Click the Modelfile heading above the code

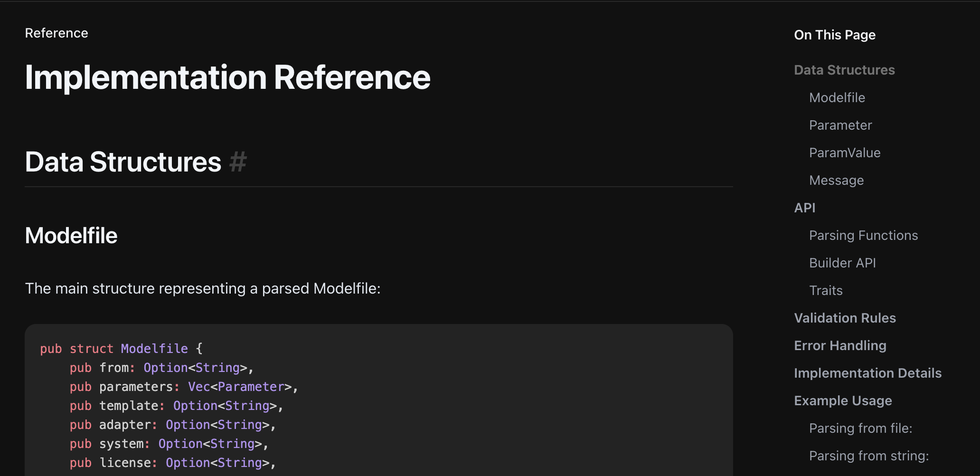click(71, 235)
